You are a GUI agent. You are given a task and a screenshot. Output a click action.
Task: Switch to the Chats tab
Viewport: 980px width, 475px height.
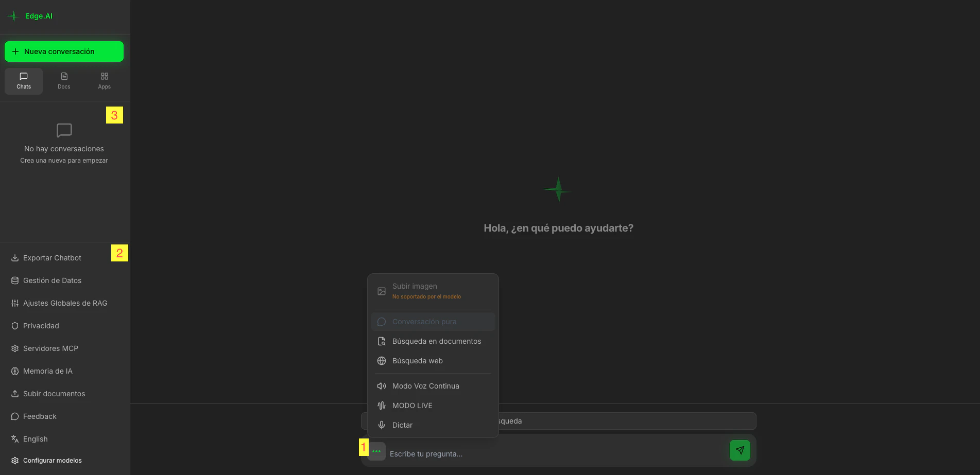point(24,81)
